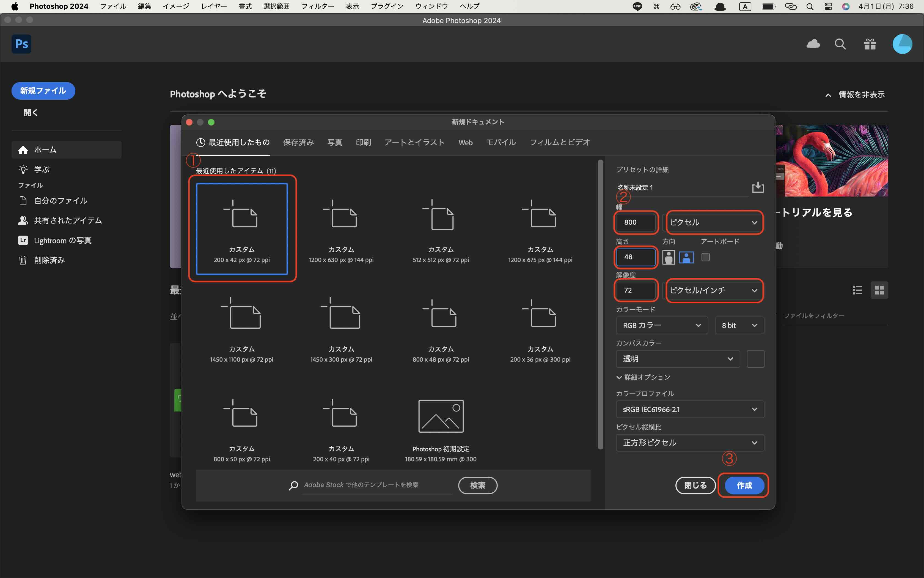Click the Photoshop Ps home logo

21,44
